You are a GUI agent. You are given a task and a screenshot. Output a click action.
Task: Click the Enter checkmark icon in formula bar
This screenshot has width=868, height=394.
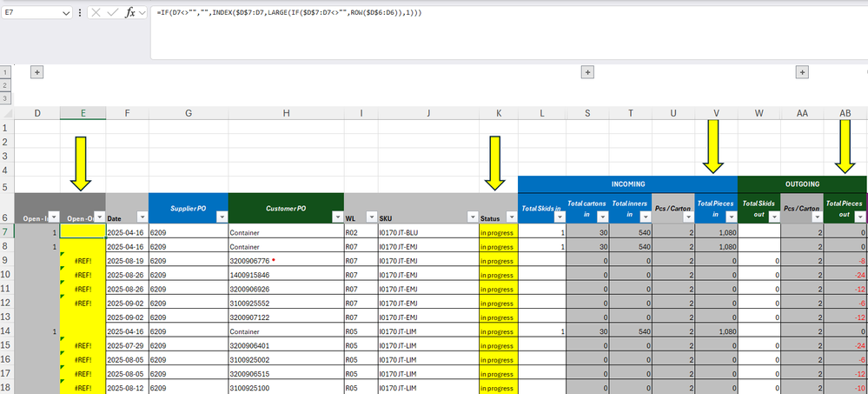(113, 12)
